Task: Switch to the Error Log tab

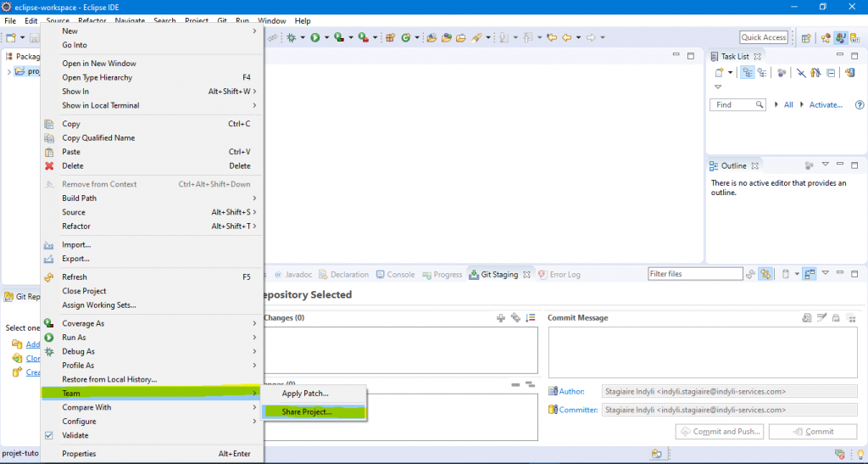Action: (x=559, y=274)
